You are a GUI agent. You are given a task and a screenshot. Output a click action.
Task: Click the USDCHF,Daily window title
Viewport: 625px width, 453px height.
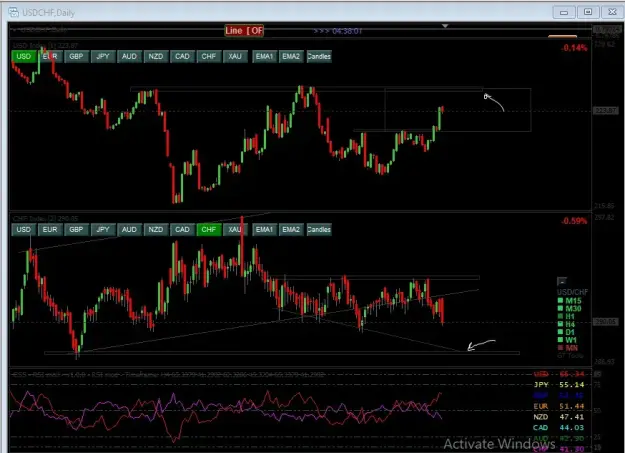tap(49, 13)
